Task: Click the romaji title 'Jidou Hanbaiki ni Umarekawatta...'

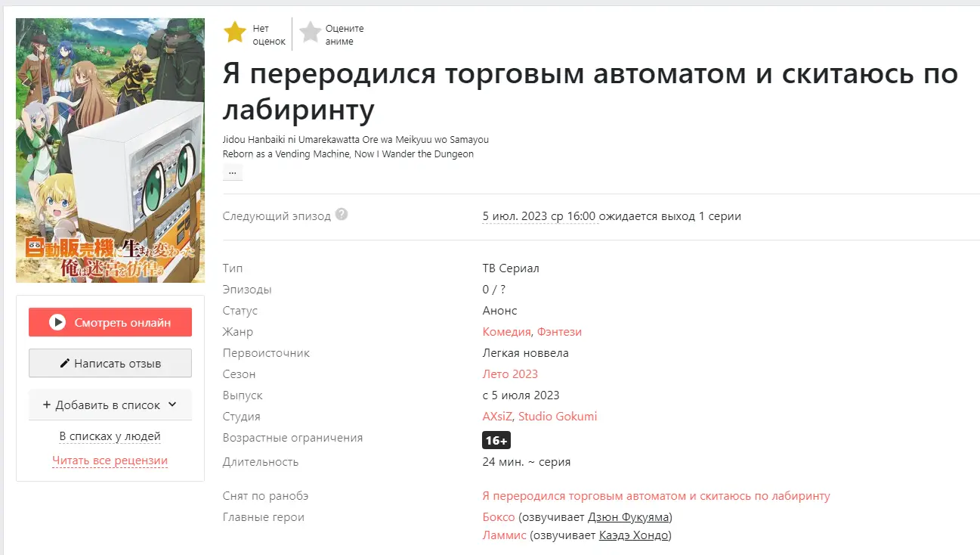Action: pyautogui.click(x=356, y=140)
